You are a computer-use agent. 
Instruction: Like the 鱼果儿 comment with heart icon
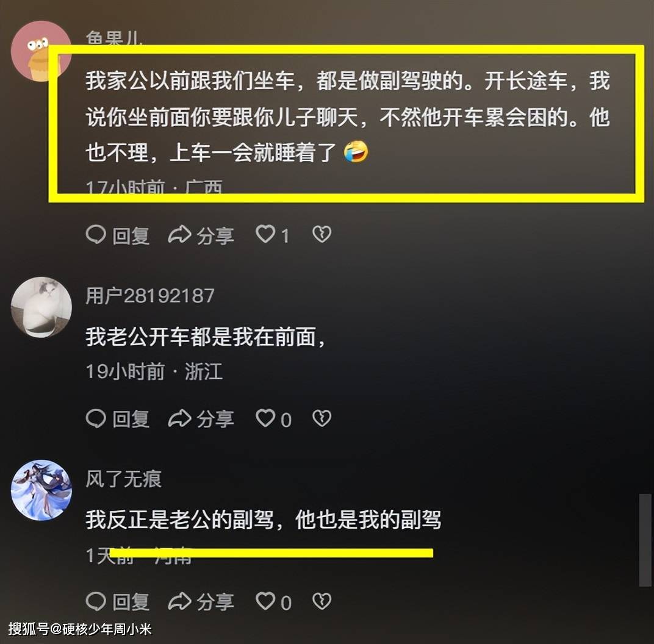[265, 234]
